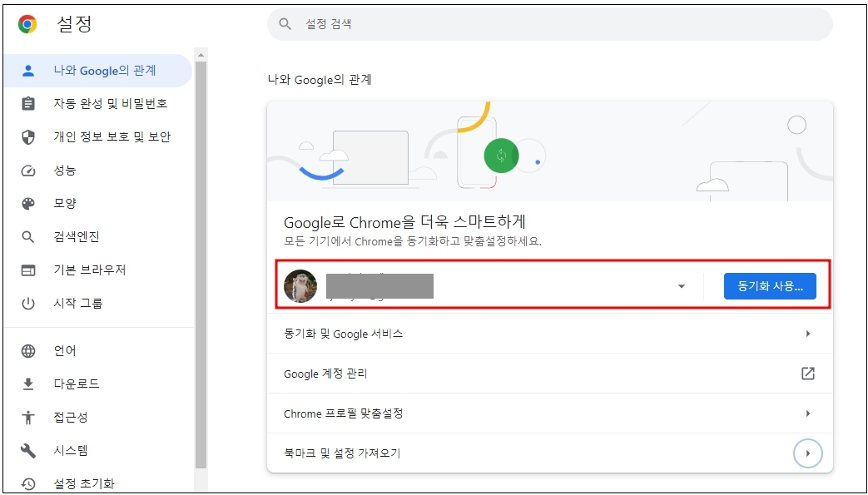The image size is (868, 495).
Task: Click the hedgehog profile avatar
Action: tap(300, 286)
